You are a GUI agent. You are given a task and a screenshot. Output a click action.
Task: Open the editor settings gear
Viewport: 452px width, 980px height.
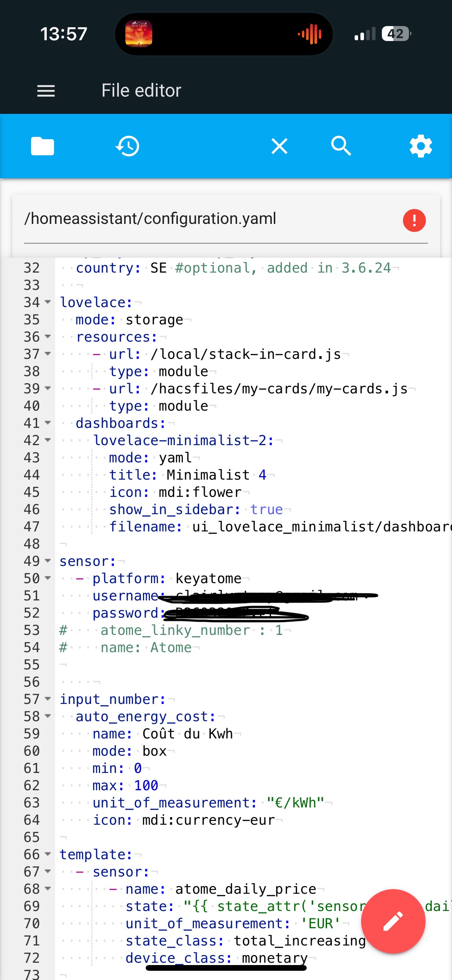coord(421,146)
